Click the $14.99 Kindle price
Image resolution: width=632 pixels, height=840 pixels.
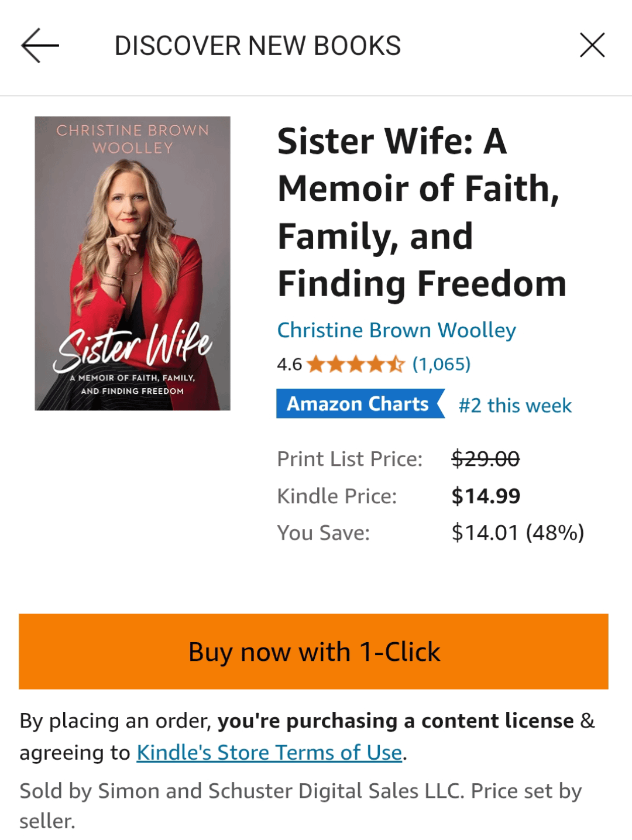[486, 496]
